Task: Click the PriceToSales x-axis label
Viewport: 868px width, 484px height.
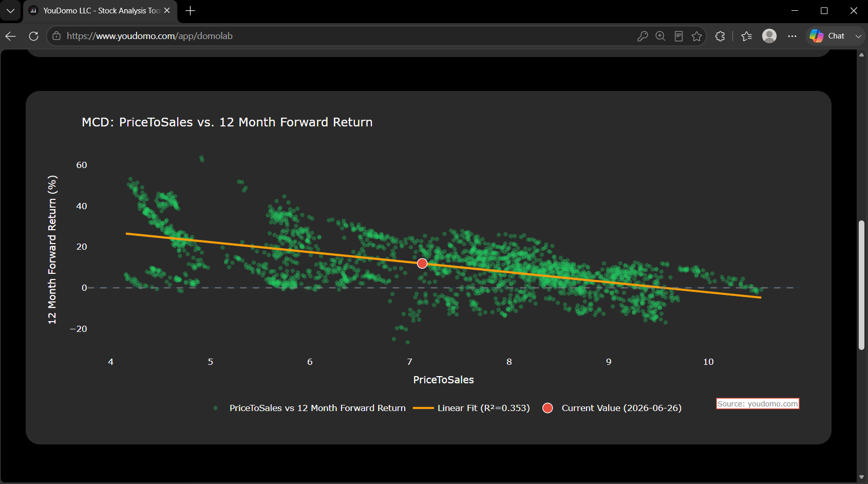Action: coord(444,380)
